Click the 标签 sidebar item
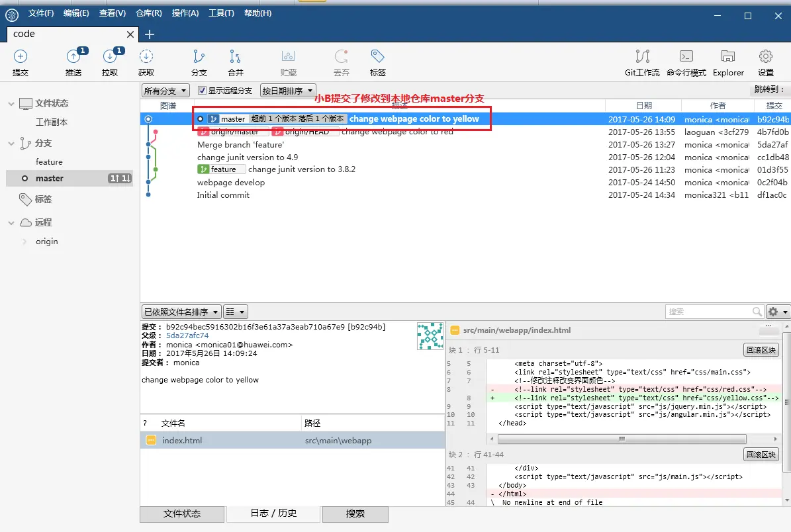 point(43,200)
